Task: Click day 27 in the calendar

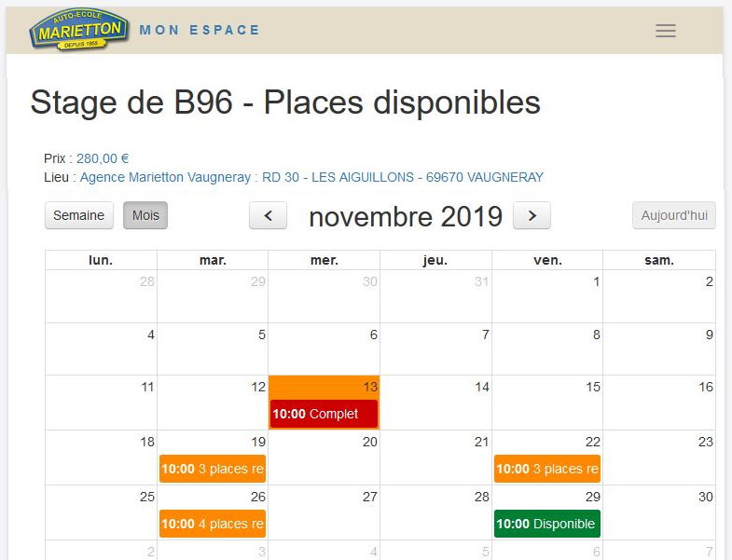Action: [369, 497]
